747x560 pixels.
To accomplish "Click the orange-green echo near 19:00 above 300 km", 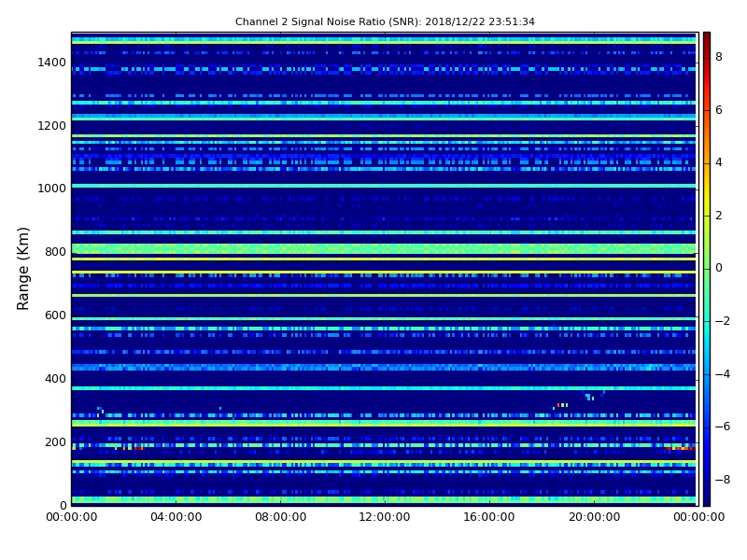I will click(562, 405).
